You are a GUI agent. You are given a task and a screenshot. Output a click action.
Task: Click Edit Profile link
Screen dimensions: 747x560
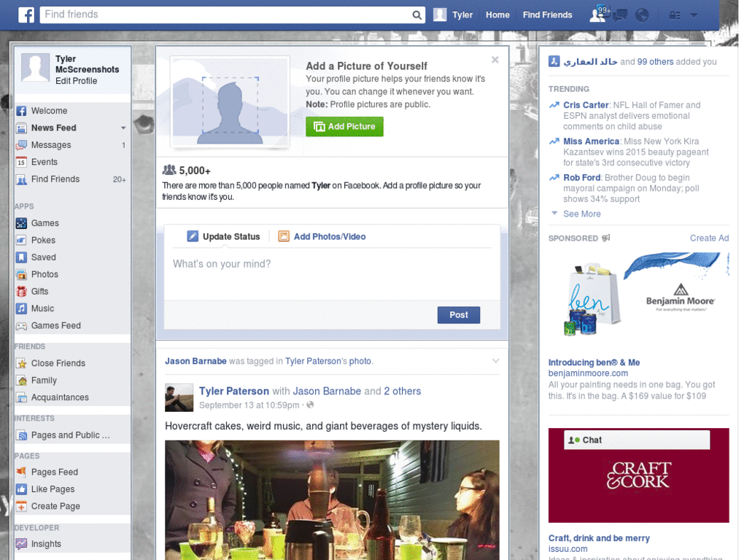(76, 81)
